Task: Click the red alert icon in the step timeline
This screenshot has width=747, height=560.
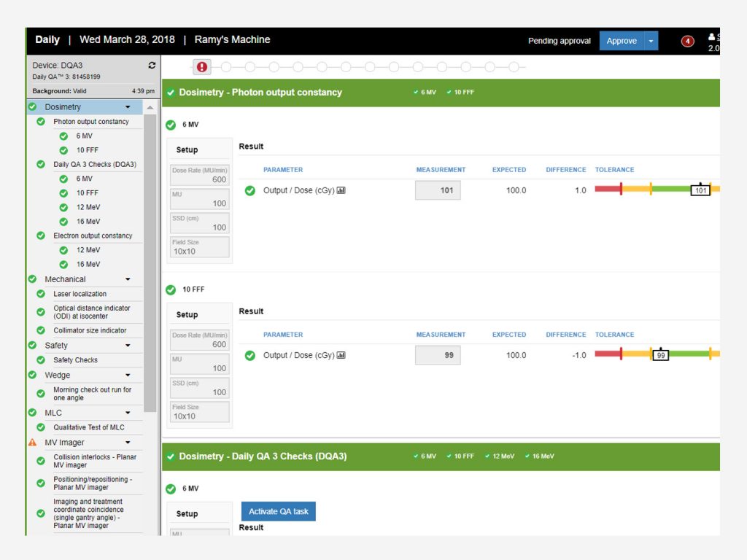Action: tap(202, 67)
